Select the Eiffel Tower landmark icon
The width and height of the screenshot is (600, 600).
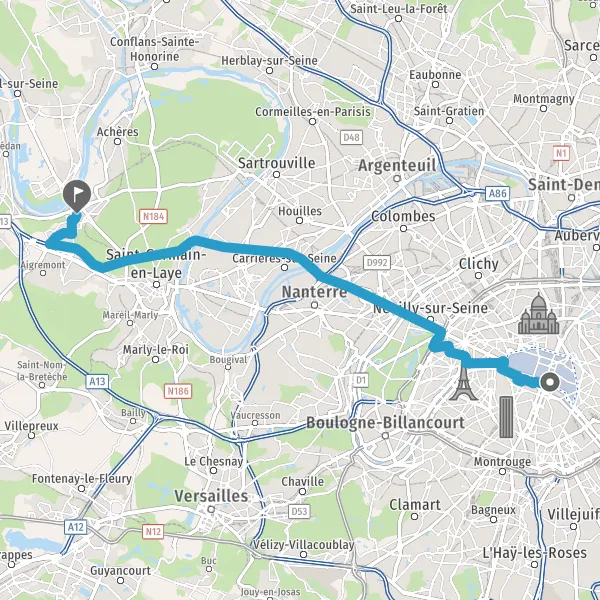(463, 383)
